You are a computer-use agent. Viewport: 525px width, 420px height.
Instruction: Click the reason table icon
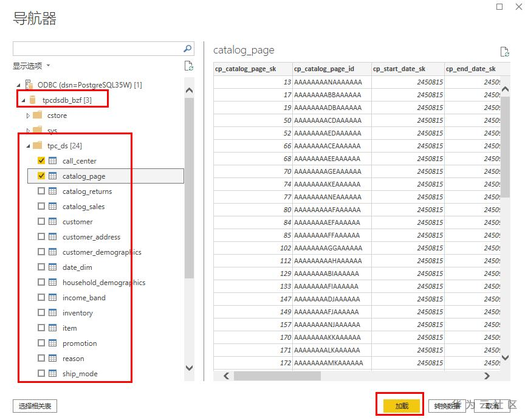pos(53,358)
